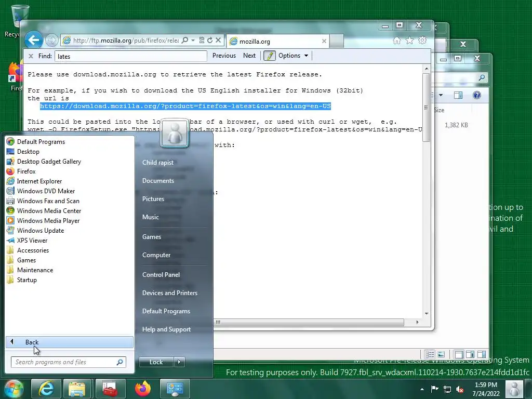Screen dimensions: 532x399
Task: Click the IE forward arrow button
Action: pos(51,41)
